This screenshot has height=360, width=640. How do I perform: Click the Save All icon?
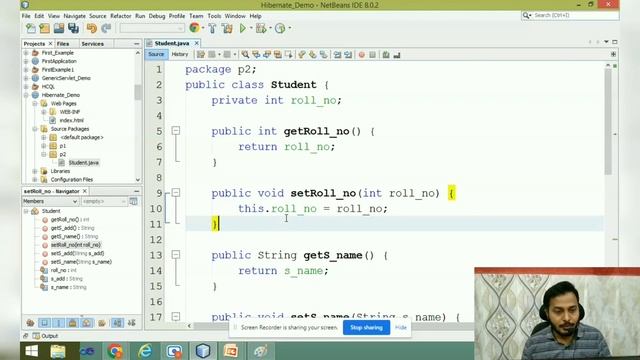click(x=73, y=28)
